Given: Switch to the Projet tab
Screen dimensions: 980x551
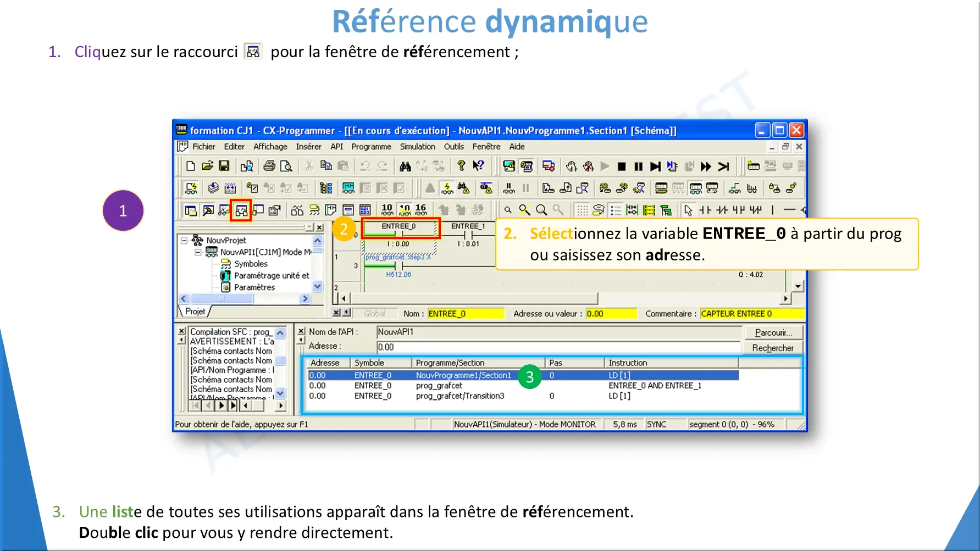Looking at the screenshot, I should click(x=195, y=311).
